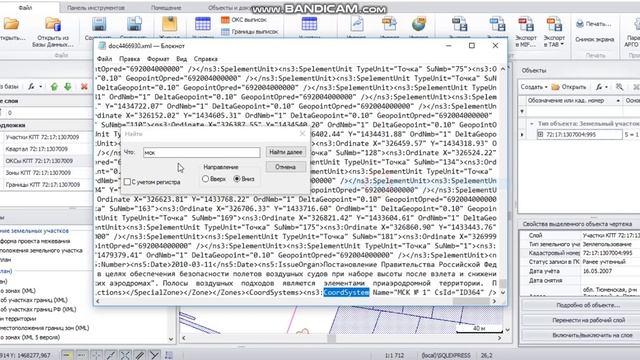The width and height of the screenshot is (640, 360).
Task: Open Notepad's Формат menu
Action: tap(158, 59)
